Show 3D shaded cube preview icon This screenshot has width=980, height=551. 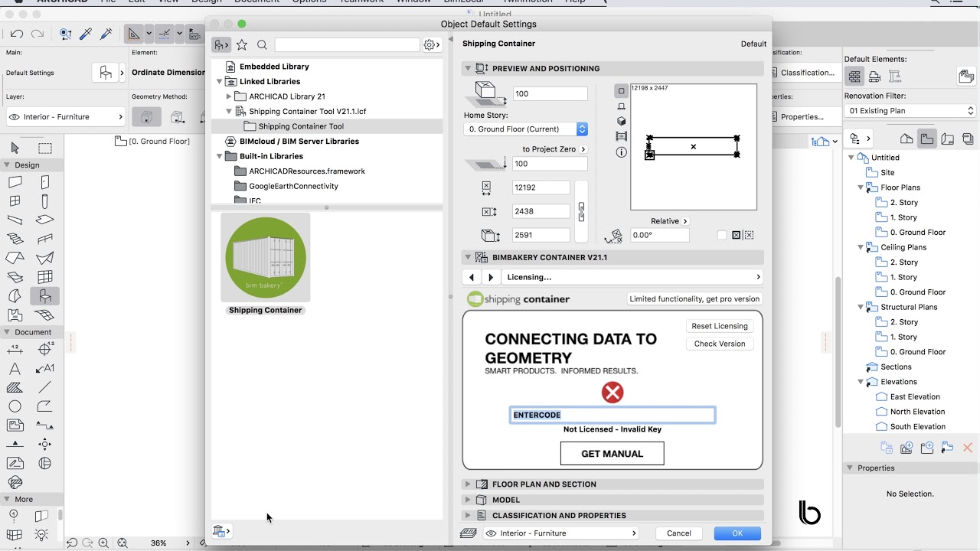621,121
